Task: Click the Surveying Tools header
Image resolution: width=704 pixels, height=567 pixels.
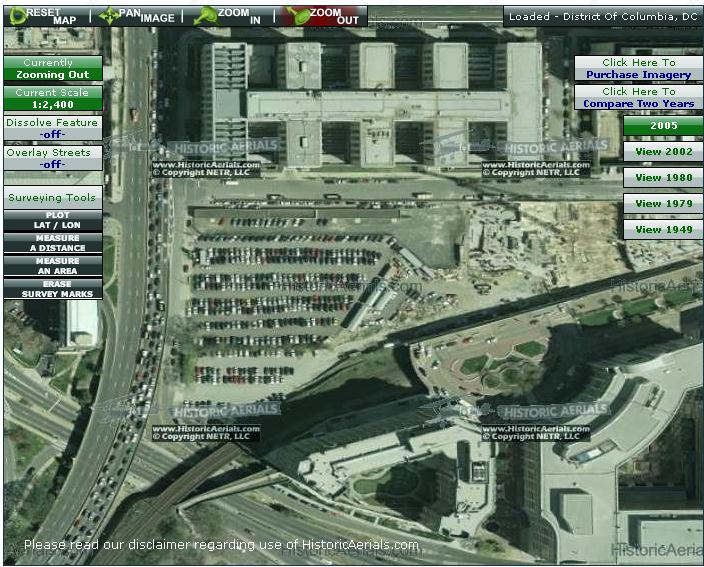Action: 52,198
